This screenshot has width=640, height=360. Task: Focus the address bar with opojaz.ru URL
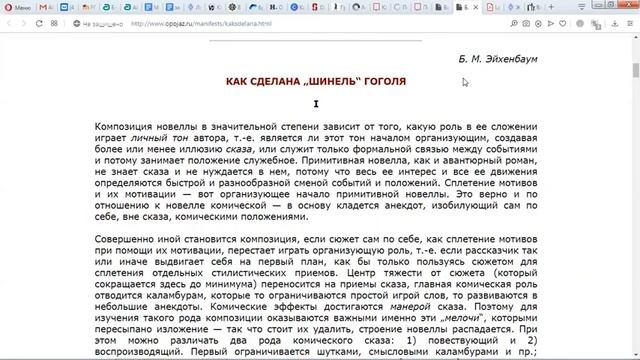coord(201,24)
